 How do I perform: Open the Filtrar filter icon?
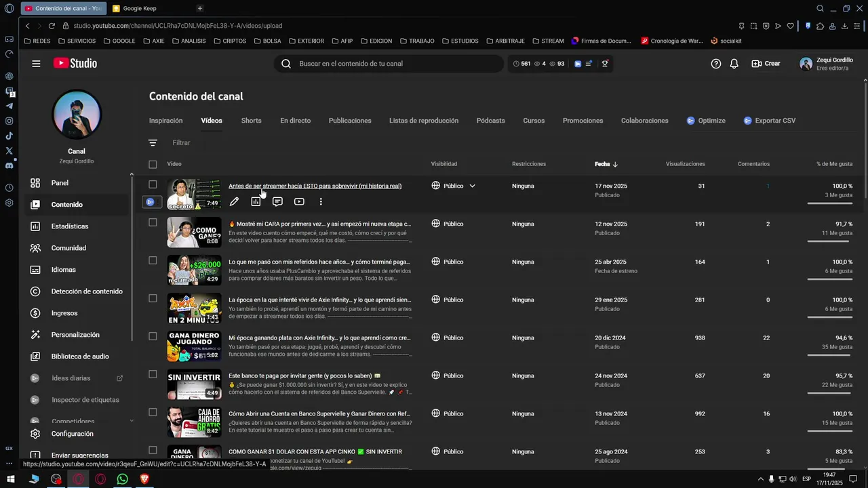point(153,143)
